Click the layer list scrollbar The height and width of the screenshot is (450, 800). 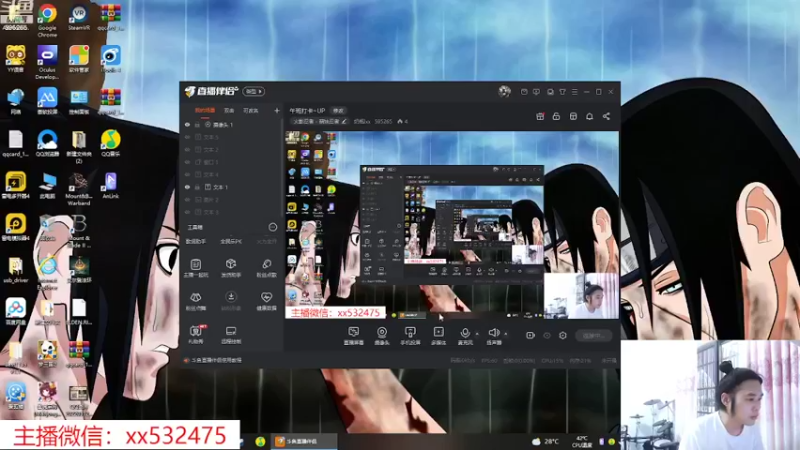click(x=282, y=168)
